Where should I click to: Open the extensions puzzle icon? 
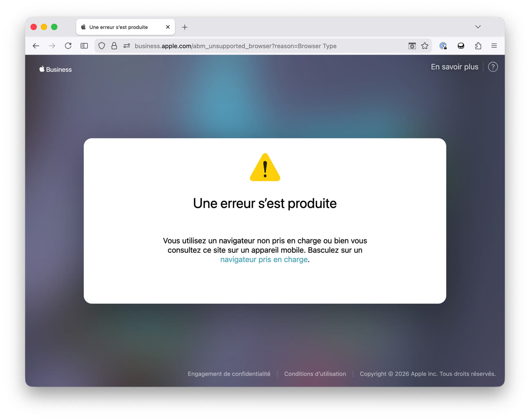[478, 46]
